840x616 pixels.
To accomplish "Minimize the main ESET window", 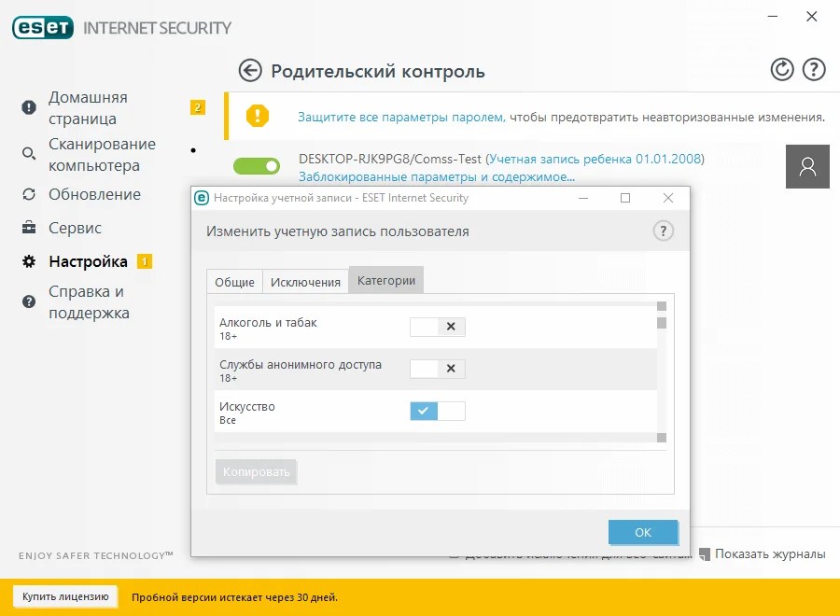I will 773,17.
